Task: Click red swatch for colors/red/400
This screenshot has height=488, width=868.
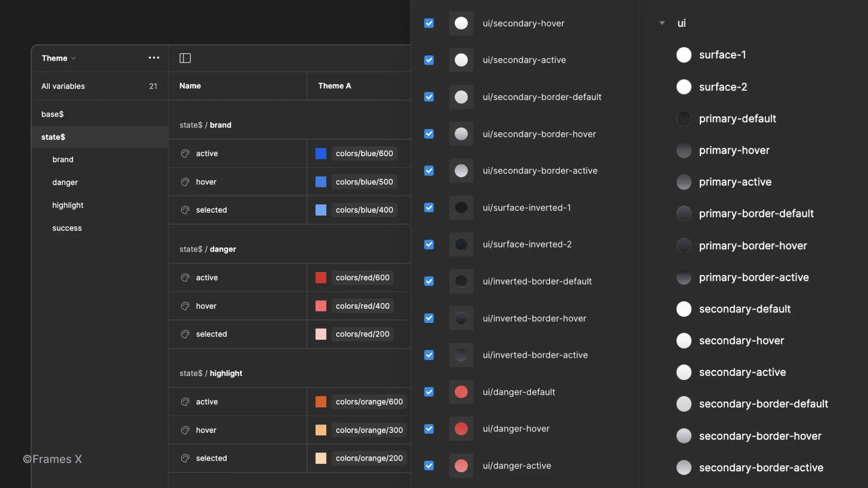Action: pos(321,306)
